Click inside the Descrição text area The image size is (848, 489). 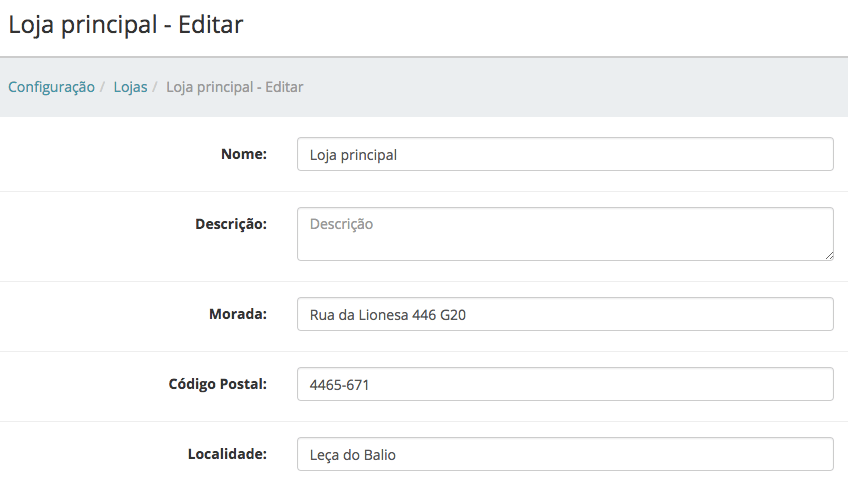click(564, 235)
